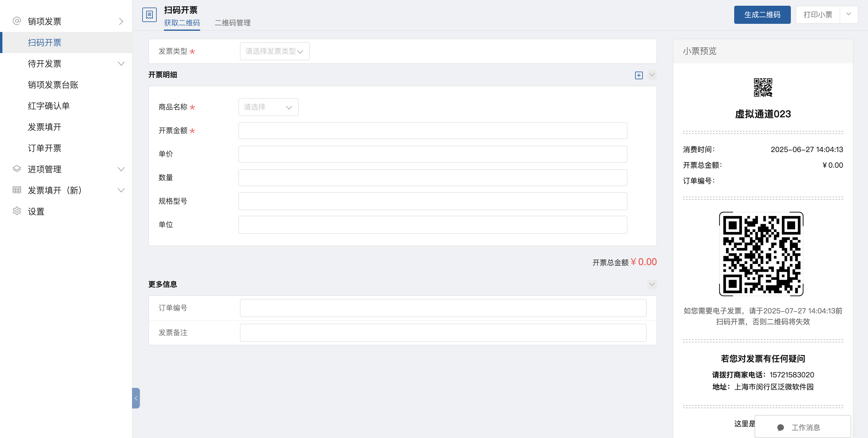Open 发票填开 in the sidebar
The height and width of the screenshot is (438, 868).
click(45, 127)
